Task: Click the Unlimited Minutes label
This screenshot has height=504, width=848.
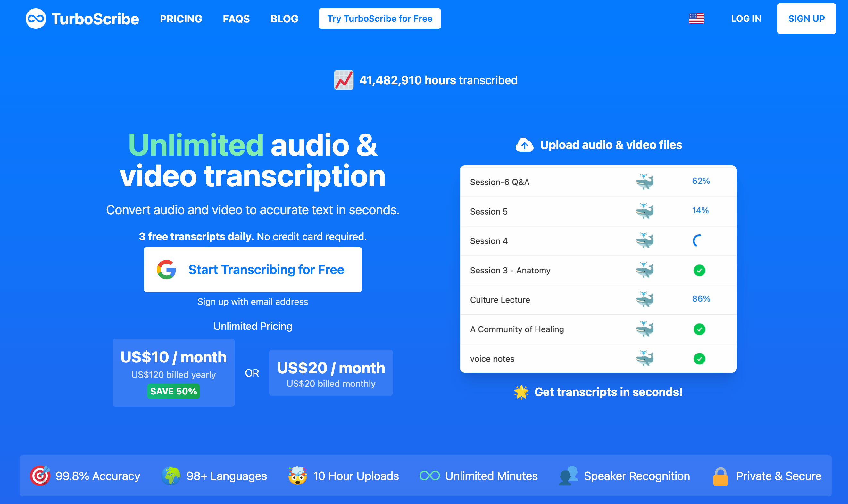Action: 491,476
